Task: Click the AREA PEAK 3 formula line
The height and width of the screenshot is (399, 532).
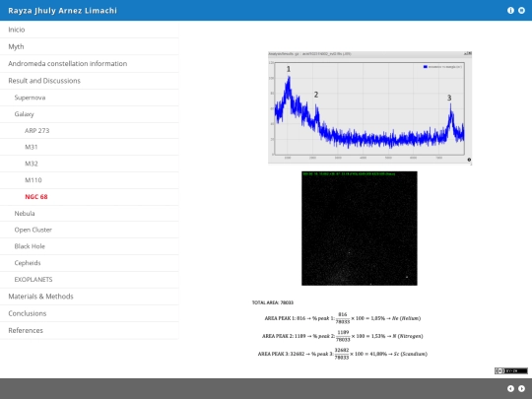Action: 343,354
